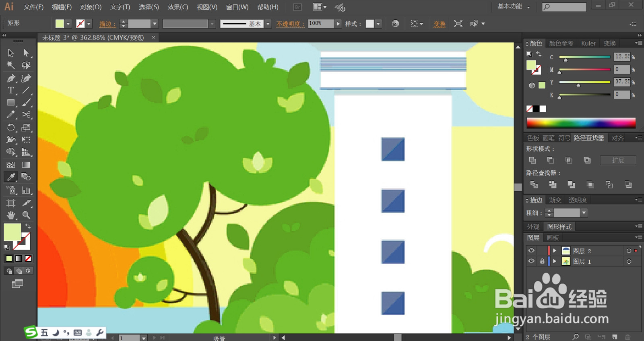The width and height of the screenshot is (644, 341).
Task: Expand 图层 2 disclosure triangle
Action: (x=554, y=250)
